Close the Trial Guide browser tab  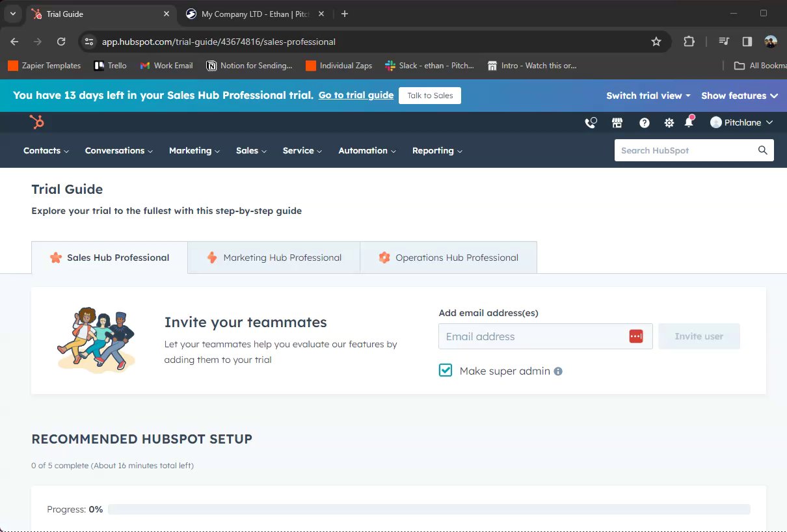[x=167, y=14]
